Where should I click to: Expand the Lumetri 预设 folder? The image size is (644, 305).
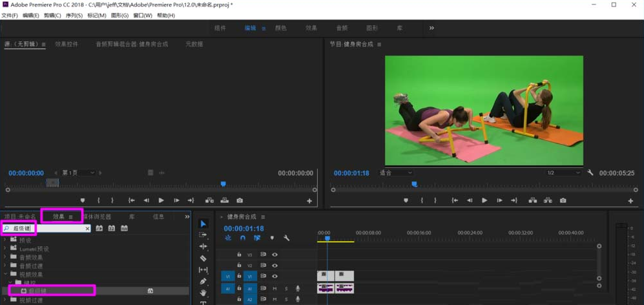pos(6,249)
